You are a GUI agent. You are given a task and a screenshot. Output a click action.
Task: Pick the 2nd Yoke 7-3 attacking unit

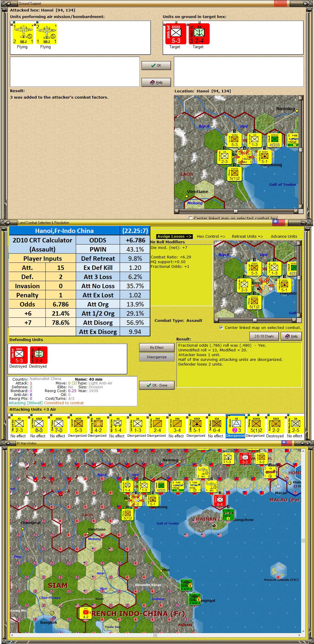[58, 425]
